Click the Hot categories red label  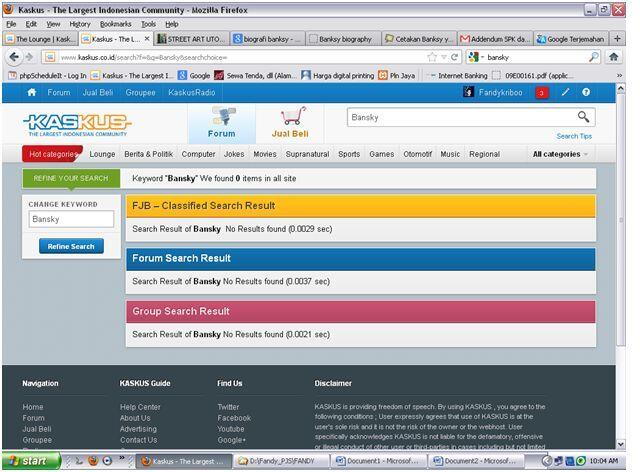[x=53, y=154]
